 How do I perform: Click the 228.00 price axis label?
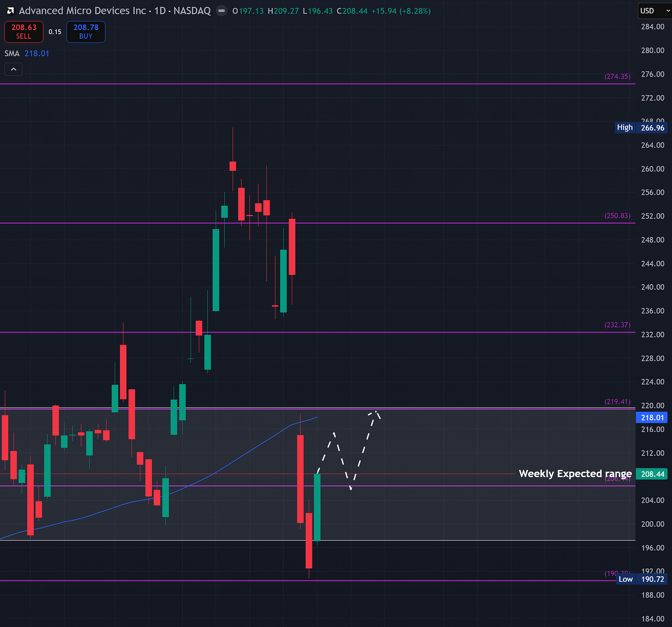[653, 358]
